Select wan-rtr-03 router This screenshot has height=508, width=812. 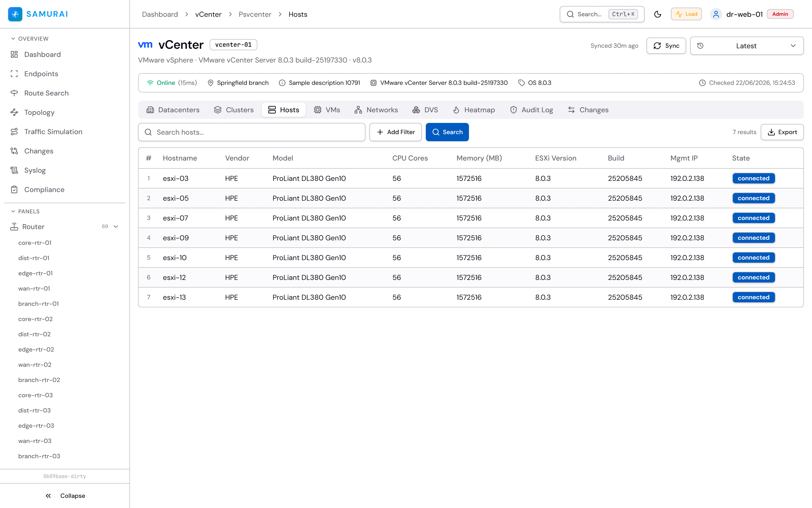point(35,441)
